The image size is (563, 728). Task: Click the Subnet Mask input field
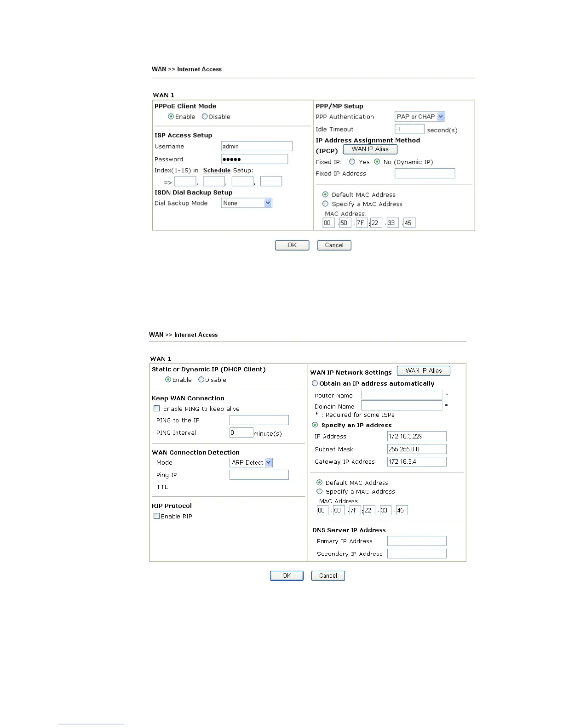417,449
